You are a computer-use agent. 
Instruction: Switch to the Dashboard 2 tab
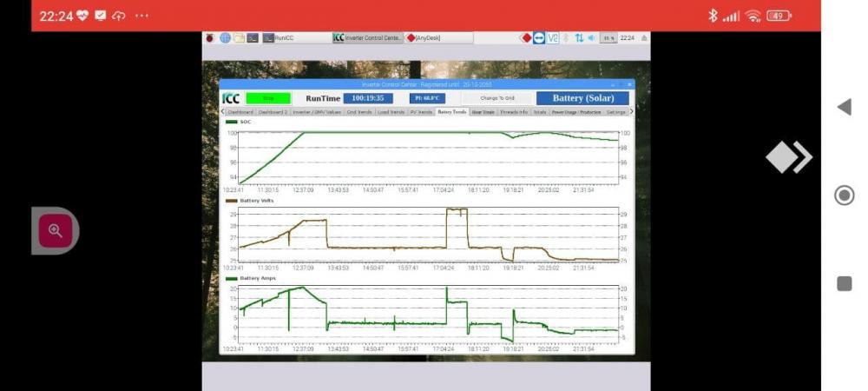pos(273,112)
